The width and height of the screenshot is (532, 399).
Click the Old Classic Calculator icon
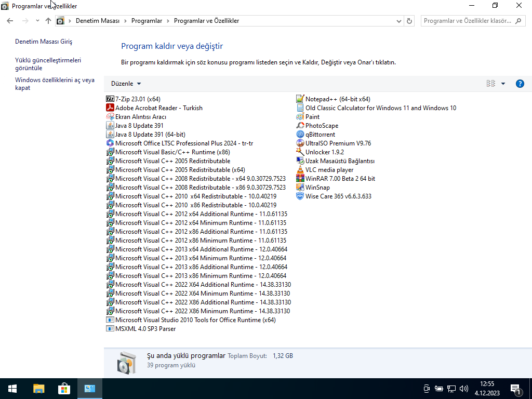tap(300, 108)
